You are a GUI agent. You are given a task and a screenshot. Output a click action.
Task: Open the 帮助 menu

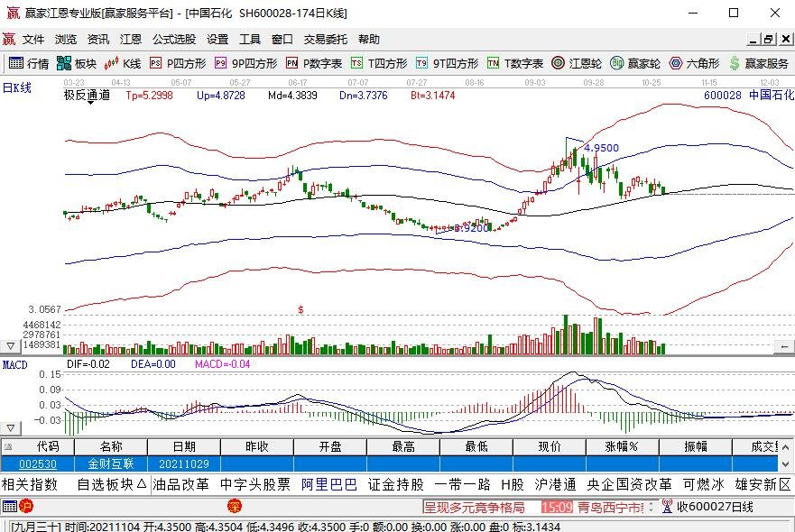[x=368, y=39]
